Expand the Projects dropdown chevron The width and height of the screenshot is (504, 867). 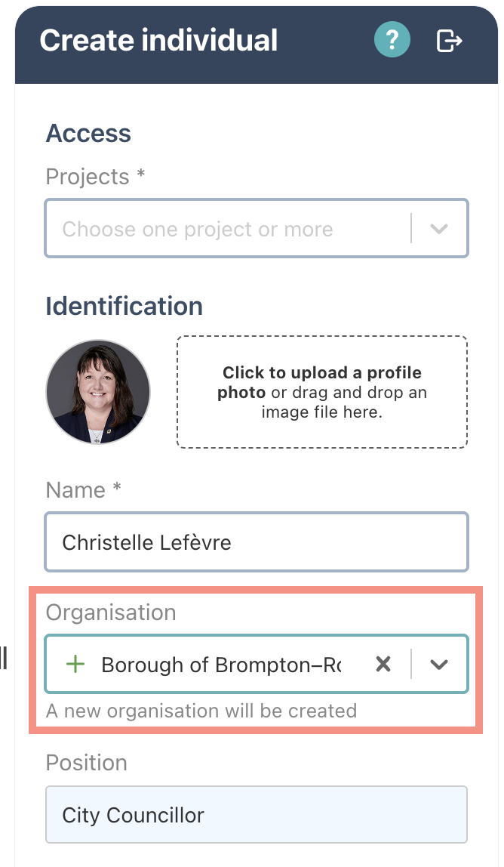coord(439,228)
